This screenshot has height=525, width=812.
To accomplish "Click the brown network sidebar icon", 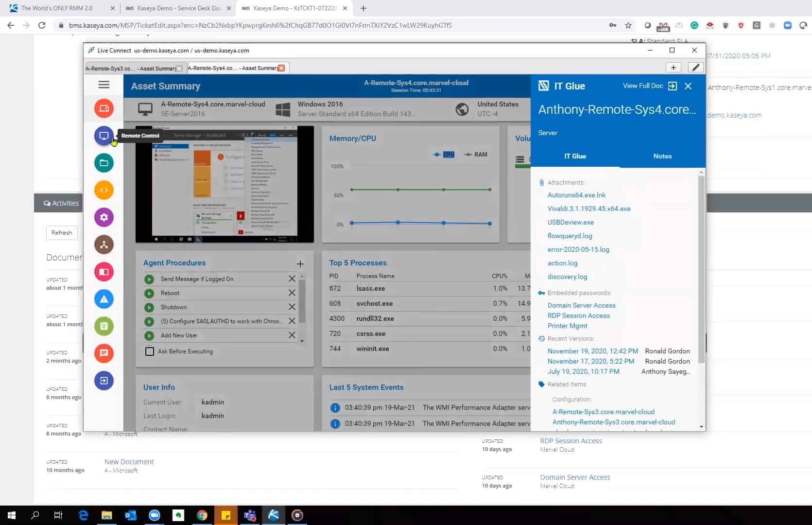I will [x=104, y=245].
